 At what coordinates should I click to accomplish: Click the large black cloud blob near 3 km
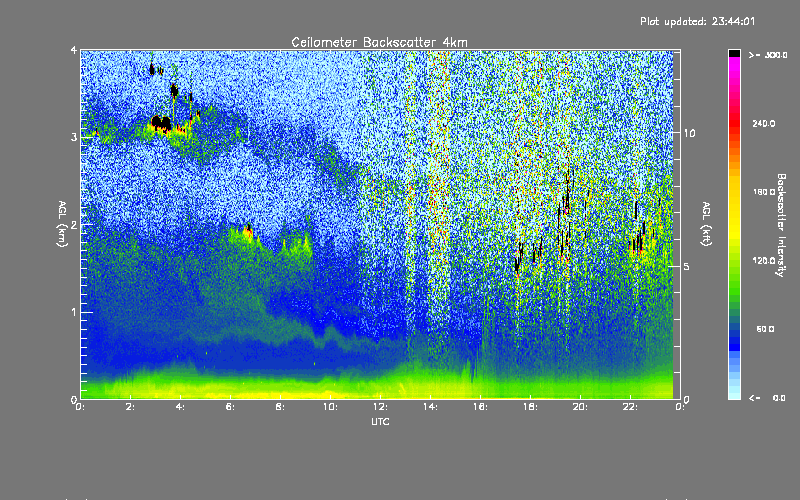161,123
